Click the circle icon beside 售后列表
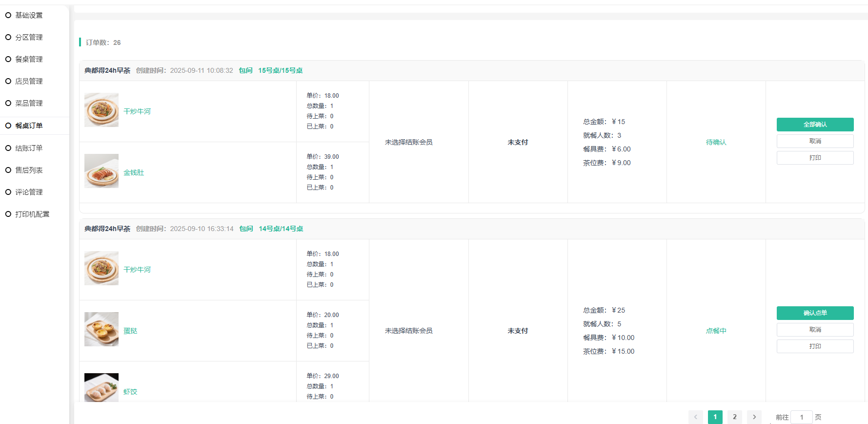 pos(8,170)
